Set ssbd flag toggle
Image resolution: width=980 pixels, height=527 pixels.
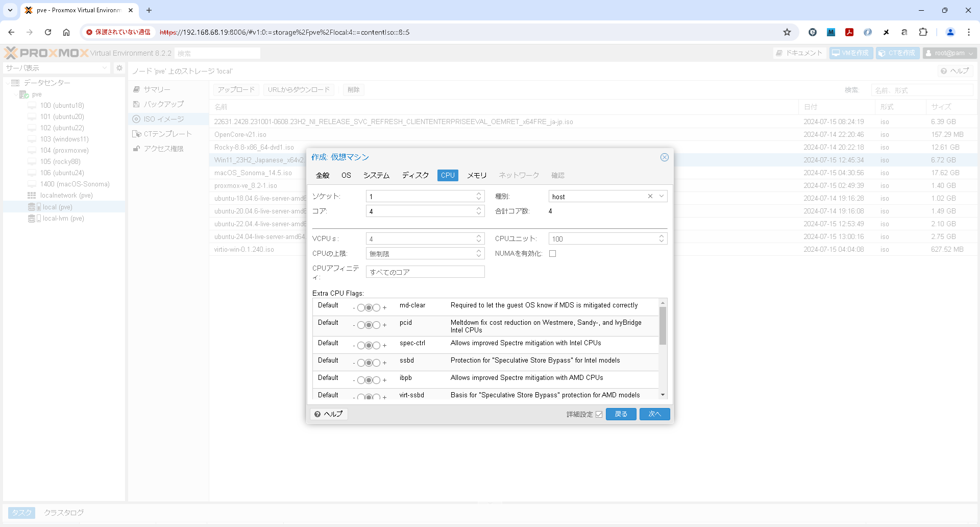[369, 363]
